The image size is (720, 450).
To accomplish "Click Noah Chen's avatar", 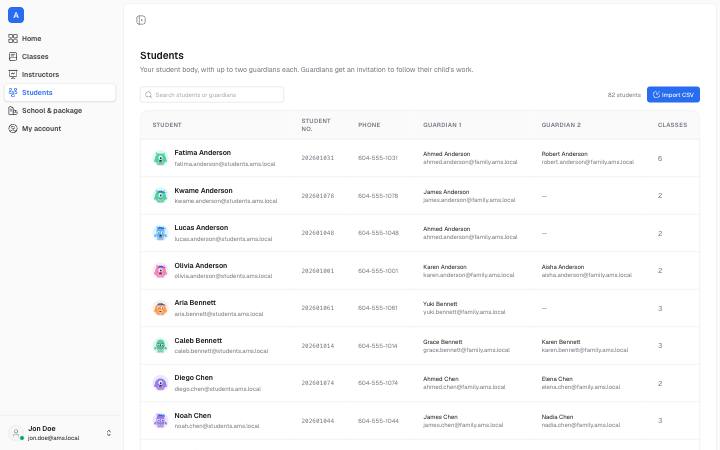I will click(160, 421).
